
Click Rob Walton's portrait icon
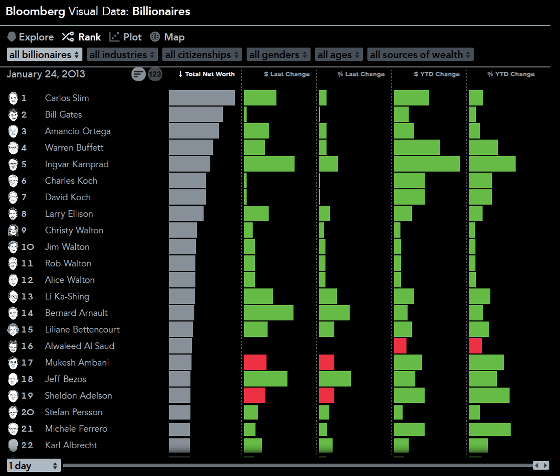pyautogui.click(x=13, y=263)
